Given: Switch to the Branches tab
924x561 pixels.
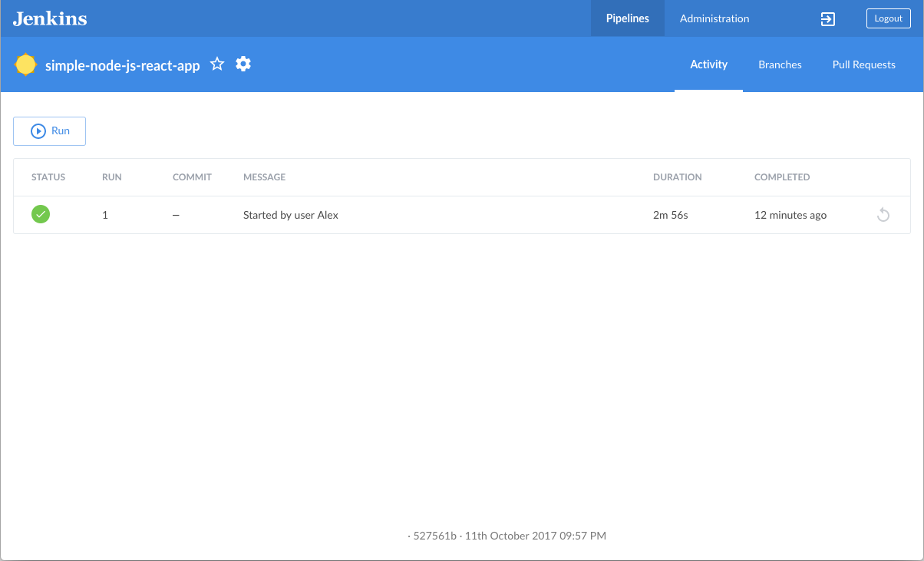Looking at the screenshot, I should point(780,64).
